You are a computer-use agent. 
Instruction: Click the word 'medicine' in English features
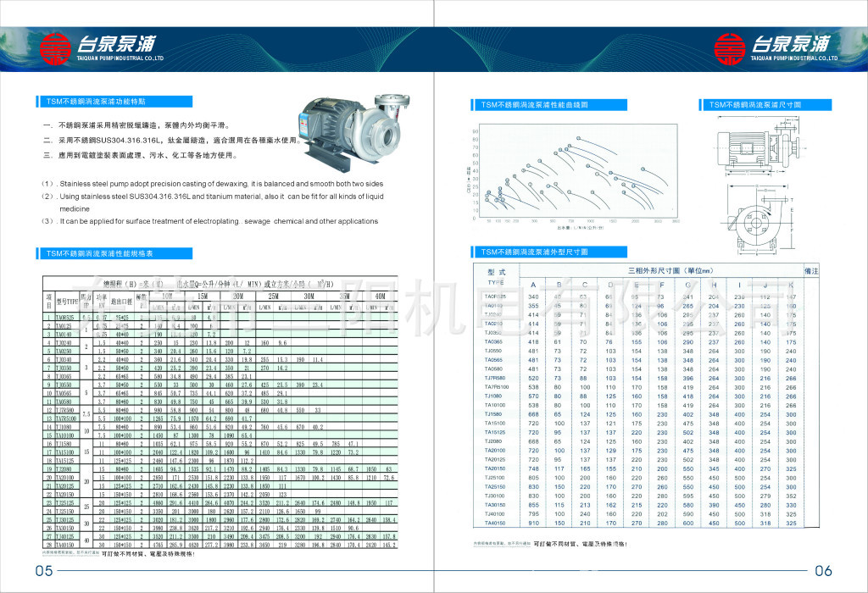point(75,209)
